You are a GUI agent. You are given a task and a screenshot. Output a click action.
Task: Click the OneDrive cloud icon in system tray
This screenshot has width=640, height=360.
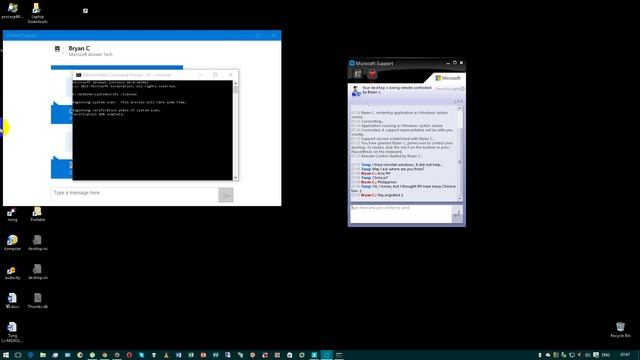tap(548, 355)
